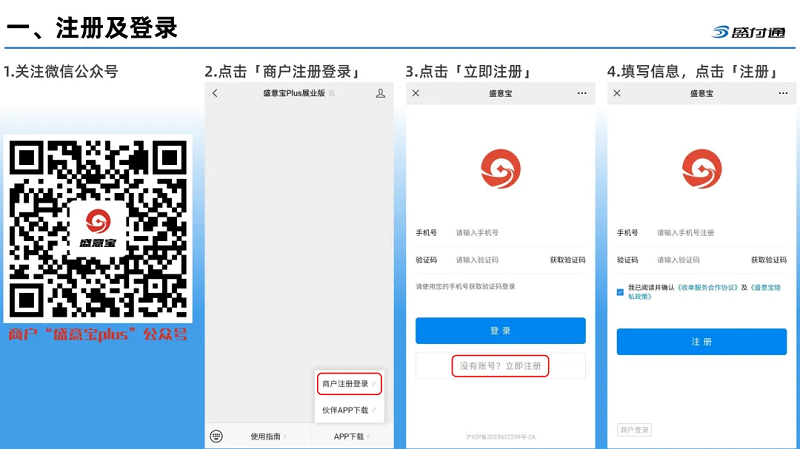Image resolution: width=800 pixels, height=449 pixels.
Task: Click 获取验证码 on the step 3 login page
Action: point(567,260)
